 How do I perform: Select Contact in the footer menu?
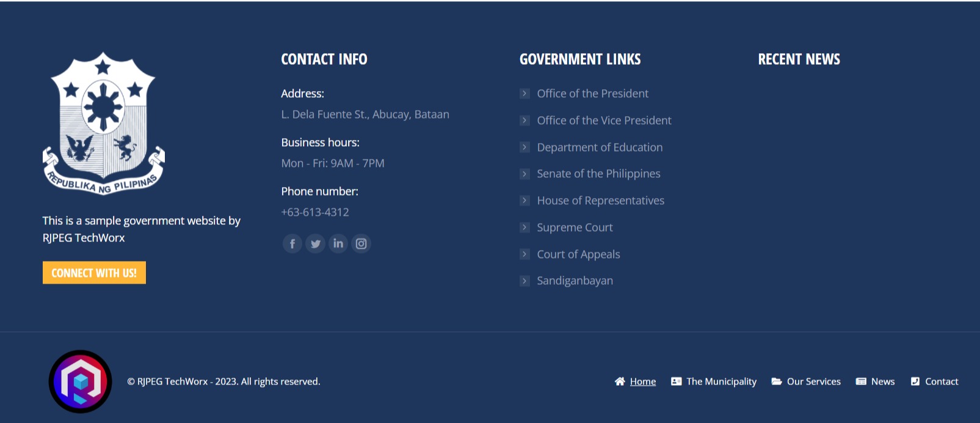click(x=941, y=381)
